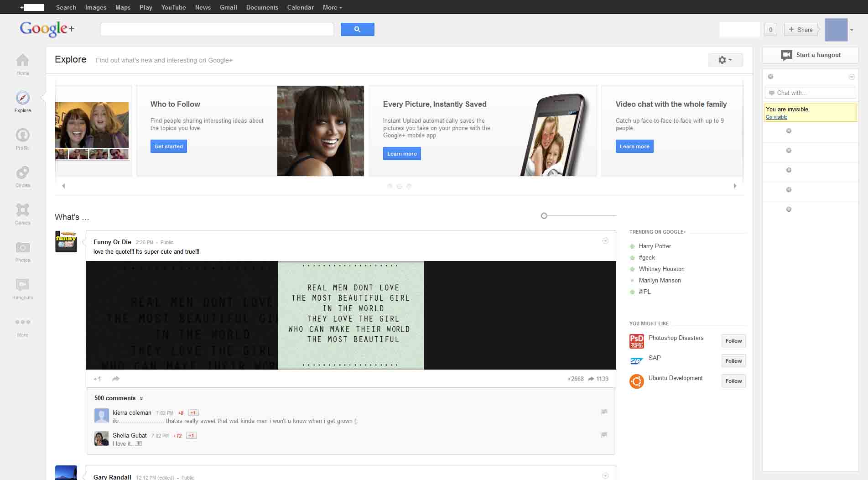
Task: Click trending topic Whitney Houston
Action: click(661, 269)
